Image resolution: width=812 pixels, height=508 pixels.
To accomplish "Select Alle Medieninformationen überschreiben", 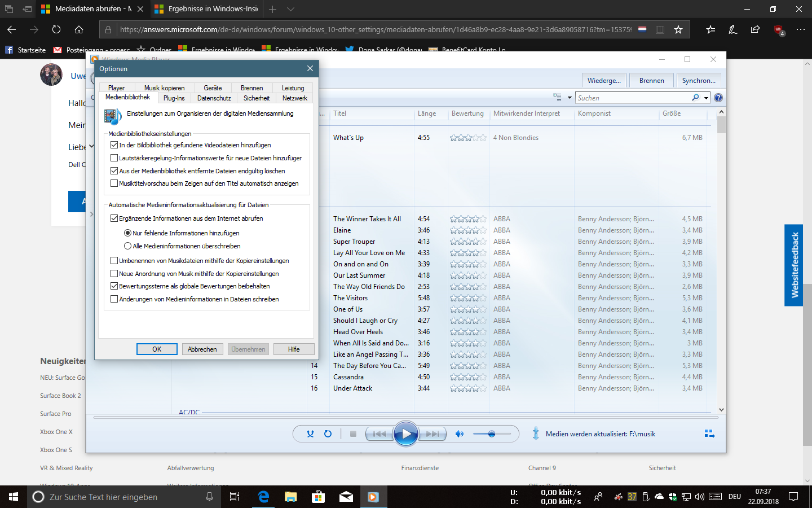I will coord(127,246).
